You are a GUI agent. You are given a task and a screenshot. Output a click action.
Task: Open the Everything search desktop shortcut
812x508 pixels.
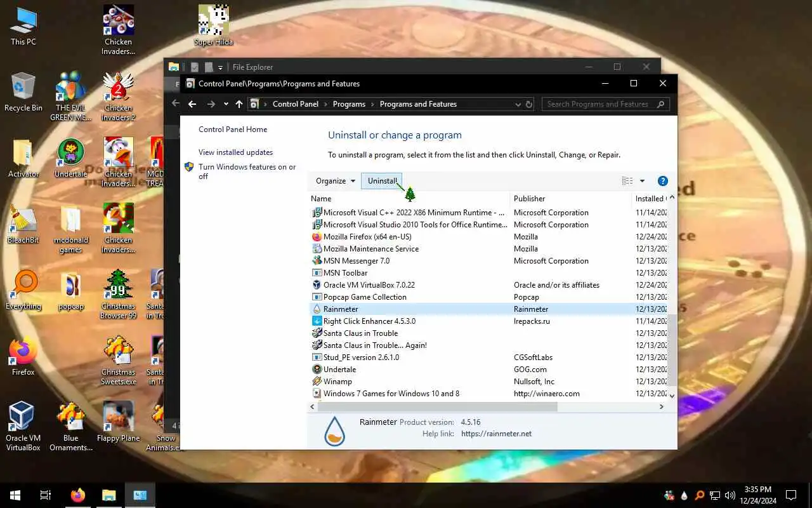(23, 290)
